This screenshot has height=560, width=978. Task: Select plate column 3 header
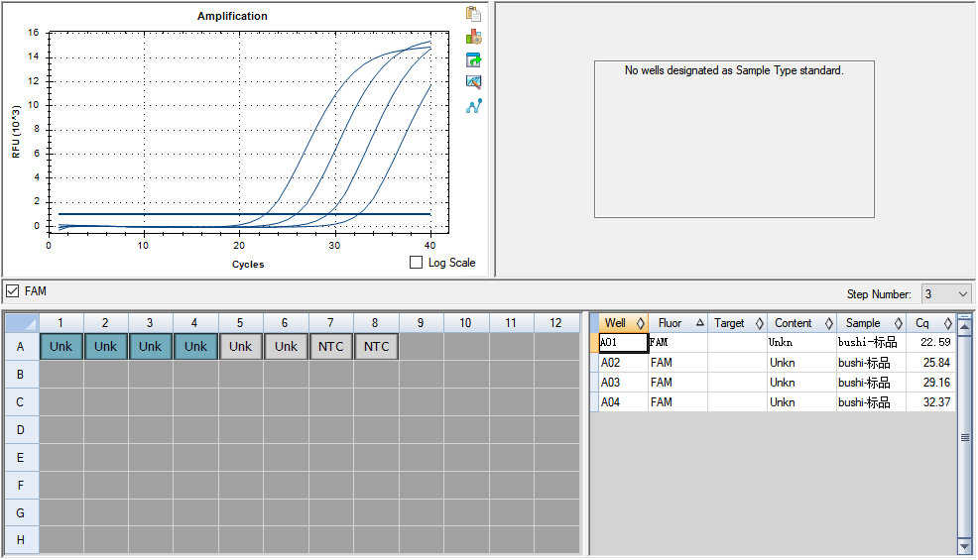click(150, 322)
